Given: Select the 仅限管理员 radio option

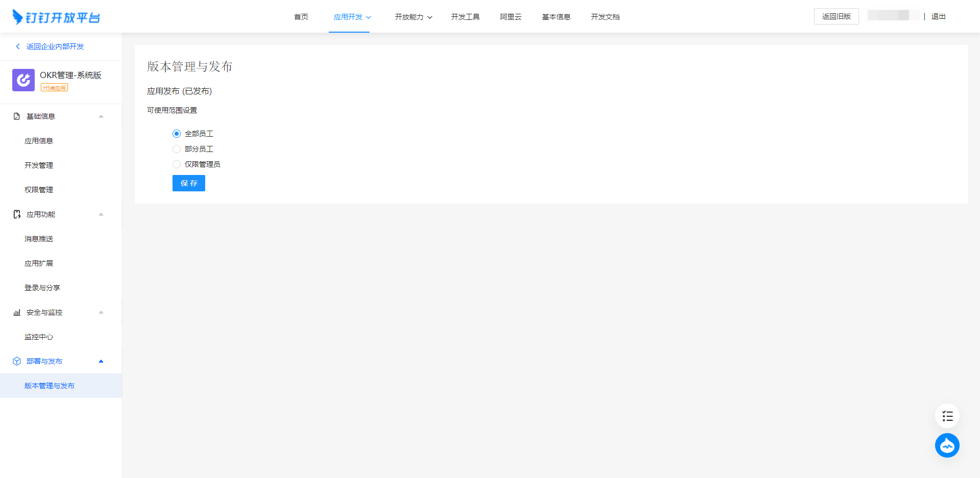Looking at the screenshot, I should [177, 164].
